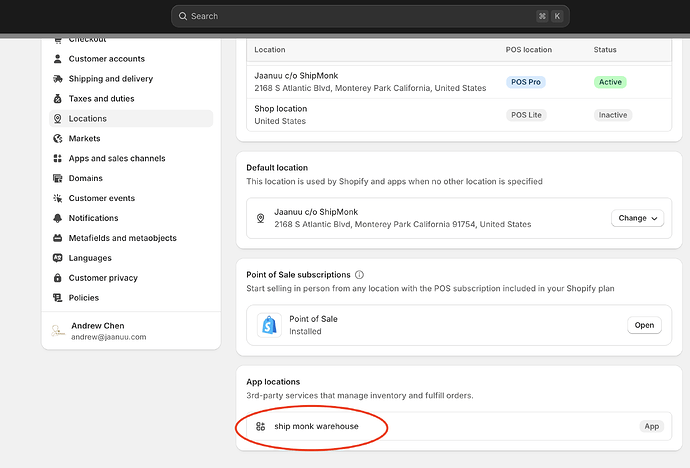
Task: Open Domains settings
Action: (131, 178)
